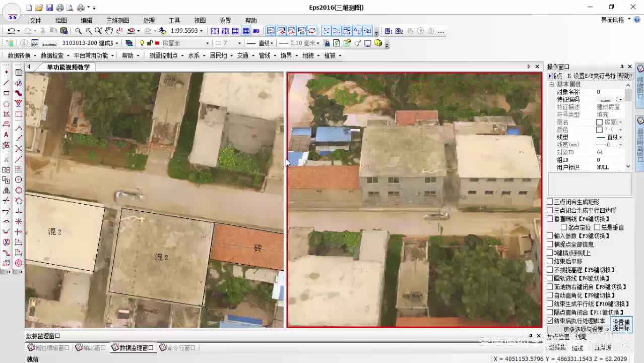
Task: Toggle the light bulb layer visibility icon
Action: (142, 43)
